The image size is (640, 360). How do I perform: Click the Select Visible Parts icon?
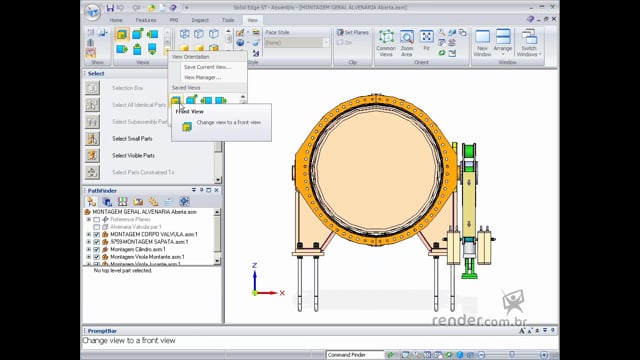[x=92, y=156]
